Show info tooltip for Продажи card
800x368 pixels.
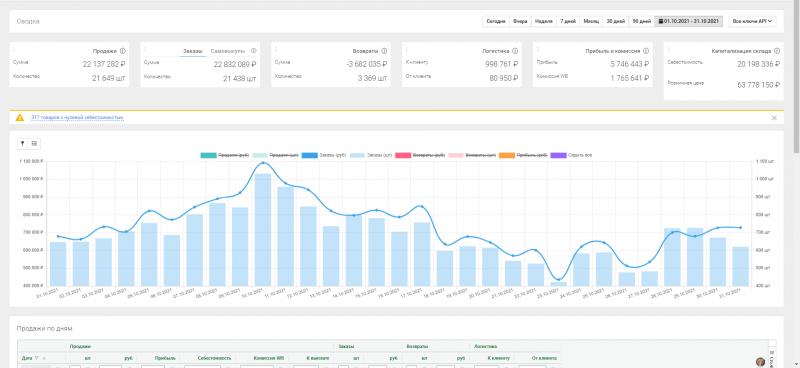coord(123,51)
